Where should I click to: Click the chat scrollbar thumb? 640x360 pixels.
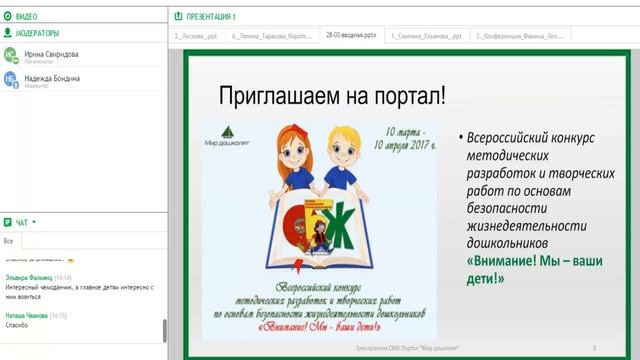click(x=164, y=331)
